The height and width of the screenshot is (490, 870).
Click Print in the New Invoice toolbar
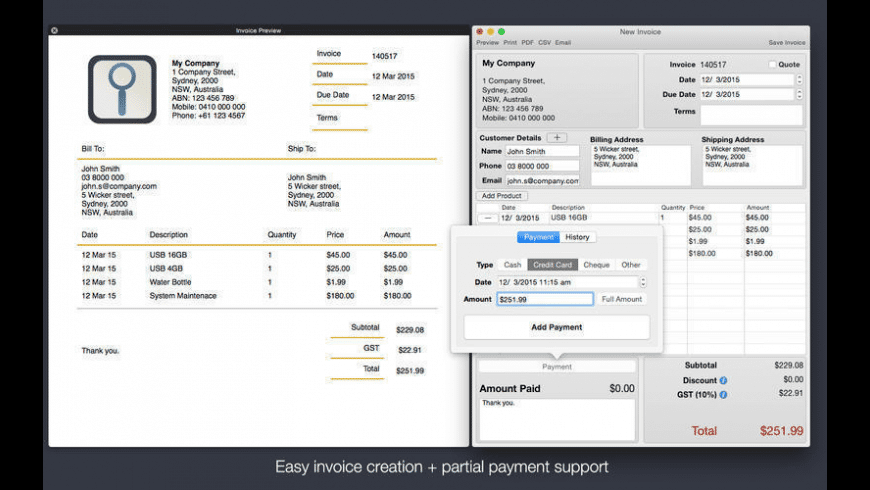click(x=510, y=43)
